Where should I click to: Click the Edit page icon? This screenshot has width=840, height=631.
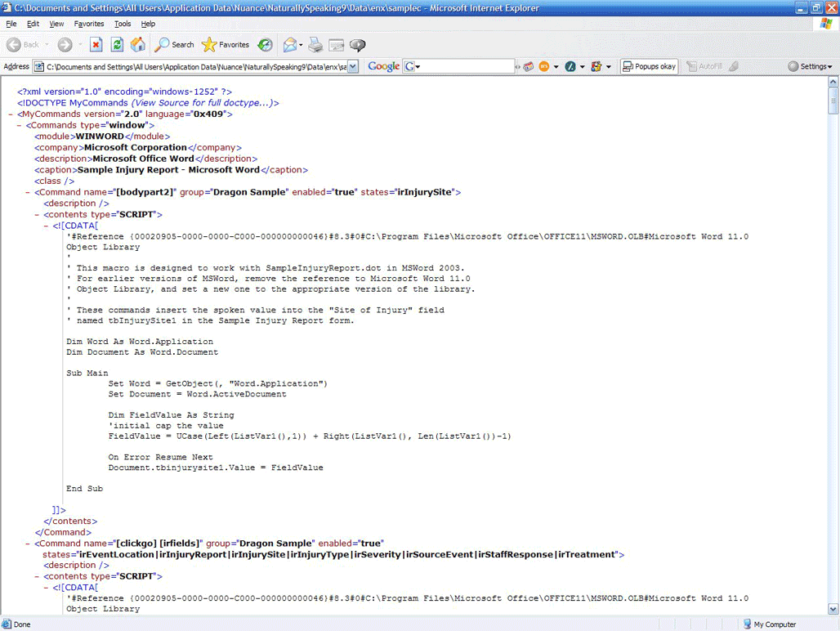tap(336, 45)
